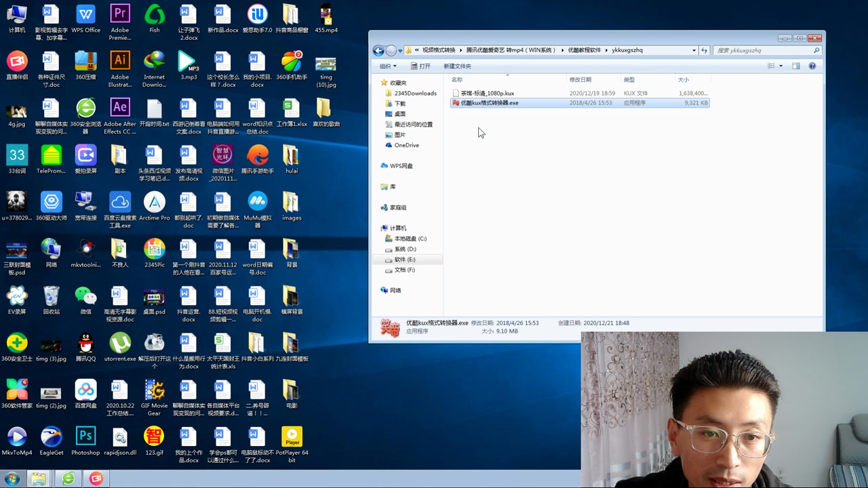The height and width of the screenshot is (488, 868).
Task: Open Explorer help question mark icon
Action: (812, 66)
